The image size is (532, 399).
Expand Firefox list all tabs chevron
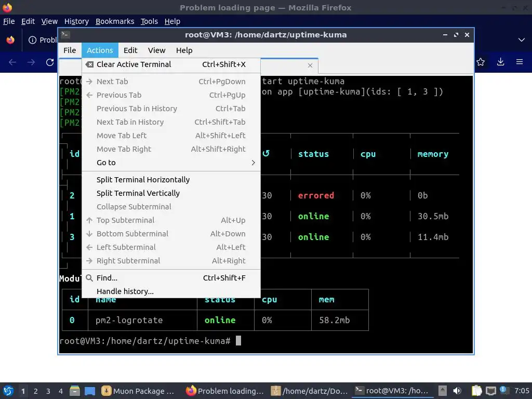point(522,40)
